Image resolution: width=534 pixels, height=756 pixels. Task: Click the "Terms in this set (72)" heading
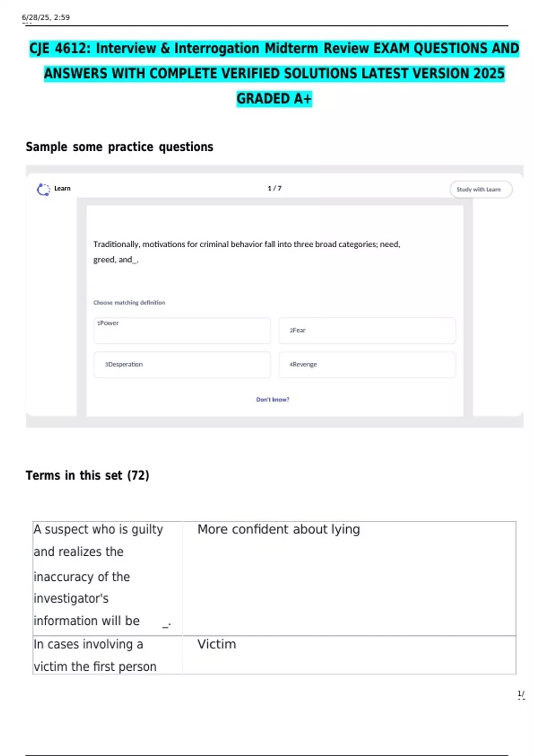point(87,475)
